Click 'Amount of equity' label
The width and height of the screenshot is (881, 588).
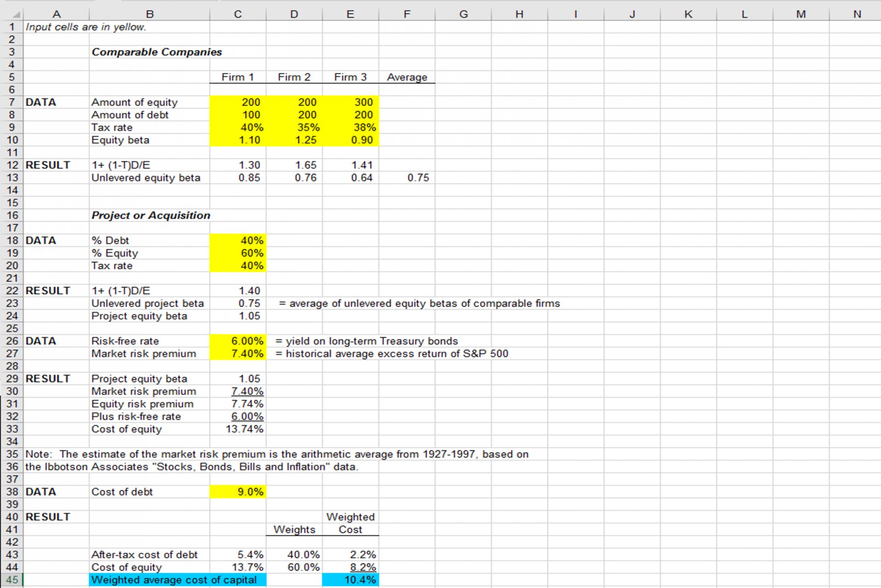134,102
